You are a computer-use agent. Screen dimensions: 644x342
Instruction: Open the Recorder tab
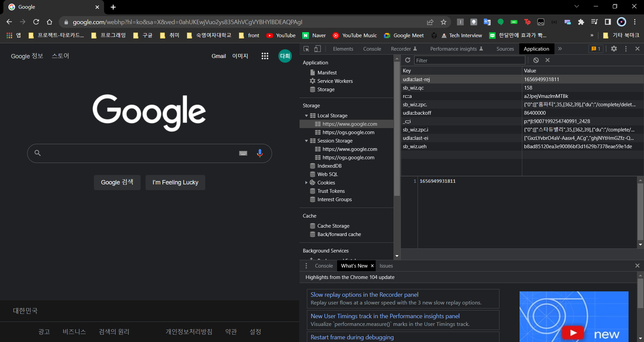[404, 49]
